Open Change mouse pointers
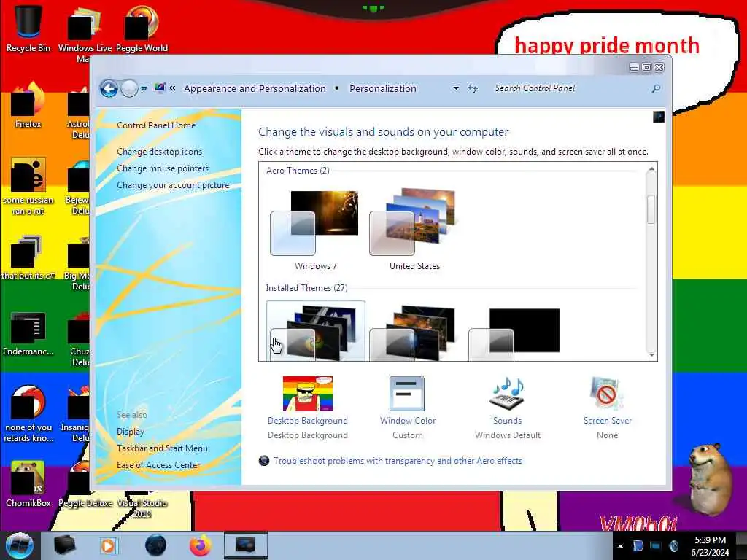The width and height of the screenshot is (747, 560). [163, 168]
